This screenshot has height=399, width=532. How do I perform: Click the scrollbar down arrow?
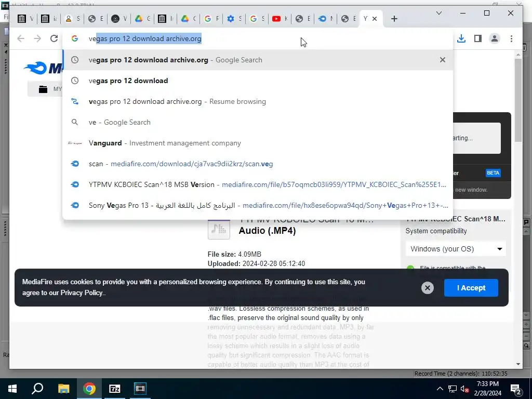point(518,364)
